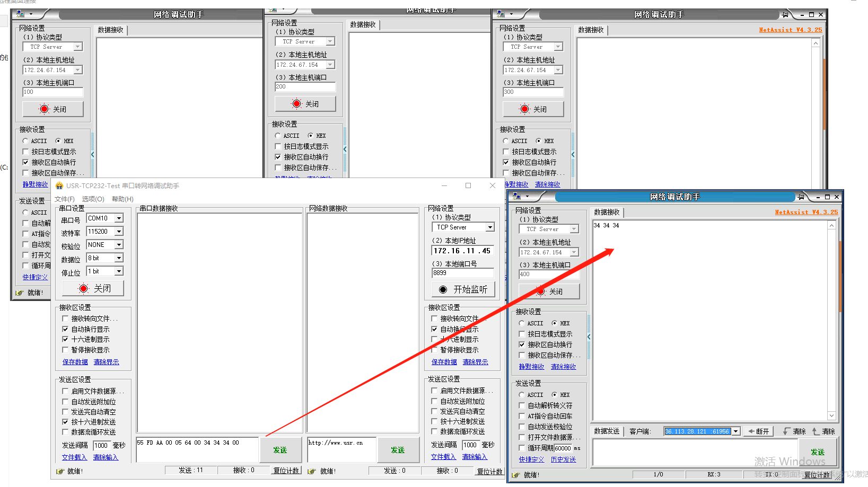The width and height of the screenshot is (868, 487).
Task: Click the pin icon in port 300 NetAssist window
Action: (785, 14)
